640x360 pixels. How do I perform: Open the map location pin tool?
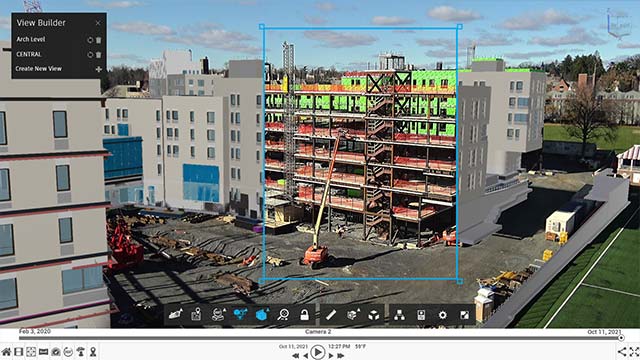coord(196,315)
